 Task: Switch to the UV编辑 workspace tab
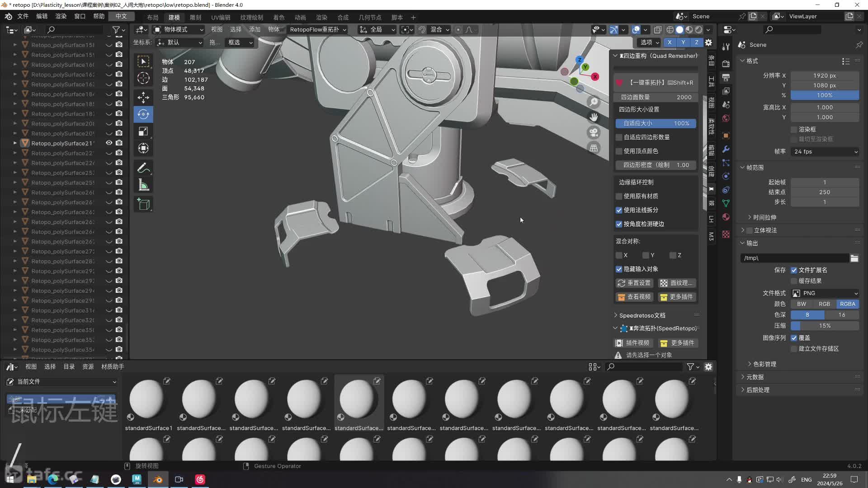point(221,17)
